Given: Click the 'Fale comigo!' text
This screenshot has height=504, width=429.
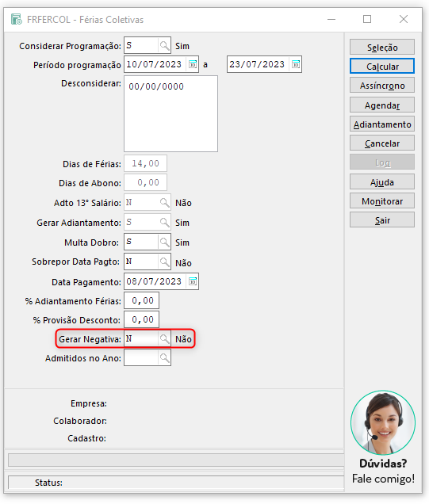Looking at the screenshot, I should pyautogui.click(x=383, y=479).
